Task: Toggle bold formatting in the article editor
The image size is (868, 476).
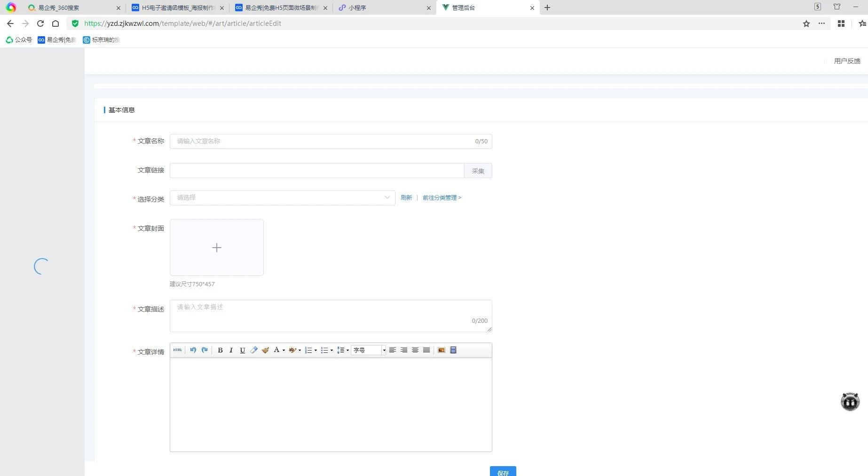Action: pyautogui.click(x=220, y=350)
